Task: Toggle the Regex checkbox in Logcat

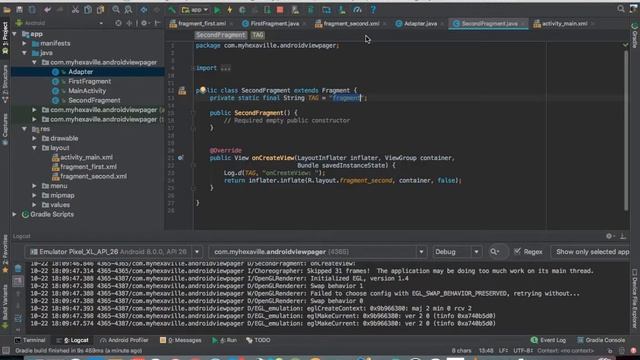Action: 518,251
